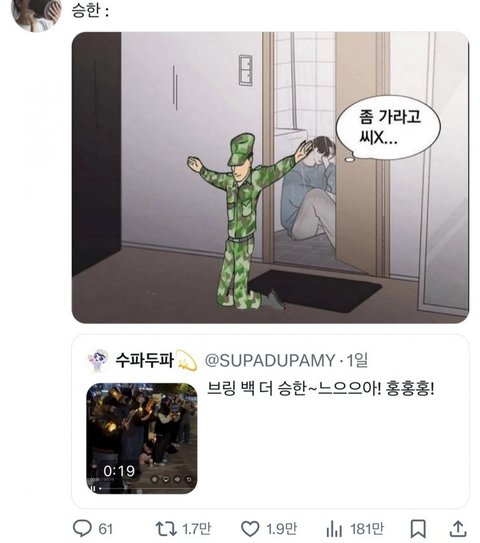Pause the quoted video at its left corner
Viewport: 480px width, 543px height.
(92, 489)
